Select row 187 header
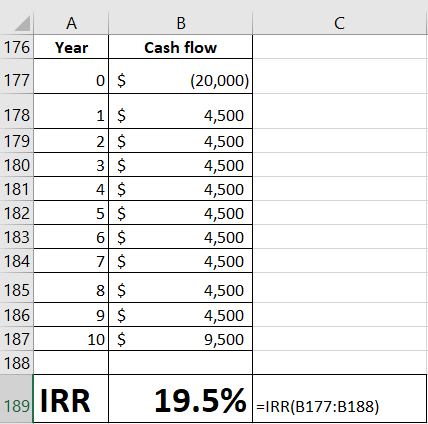The width and height of the screenshot is (428, 424). click(x=17, y=339)
